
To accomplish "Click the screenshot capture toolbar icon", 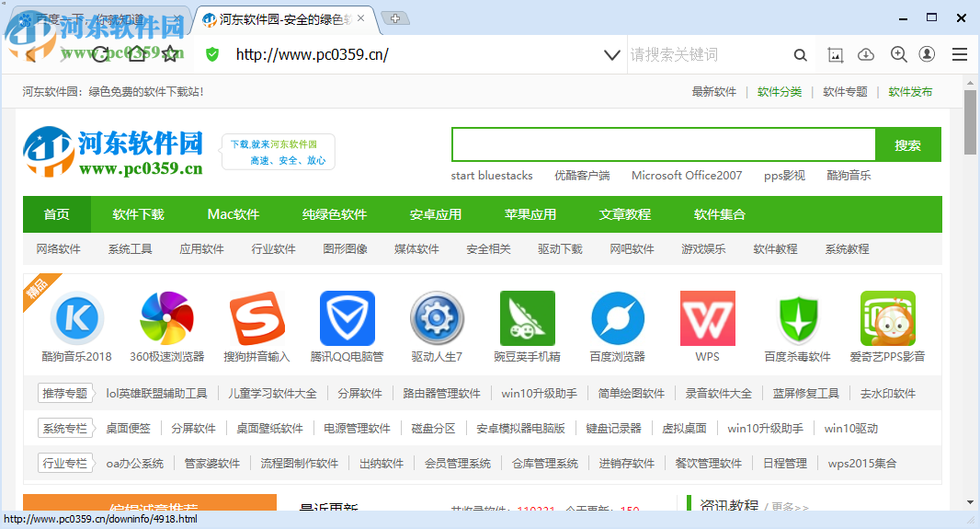I will (x=835, y=55).
